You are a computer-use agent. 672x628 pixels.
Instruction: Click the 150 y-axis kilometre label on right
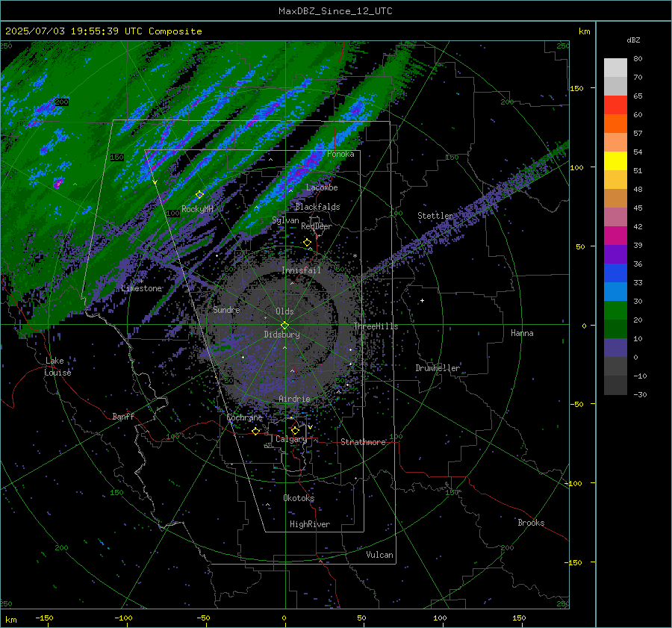point(576,88)
